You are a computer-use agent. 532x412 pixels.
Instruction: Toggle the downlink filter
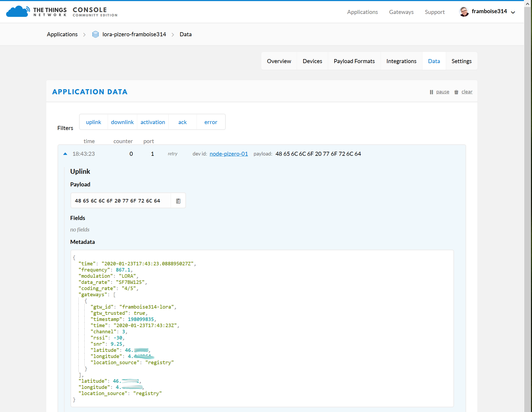122,122
